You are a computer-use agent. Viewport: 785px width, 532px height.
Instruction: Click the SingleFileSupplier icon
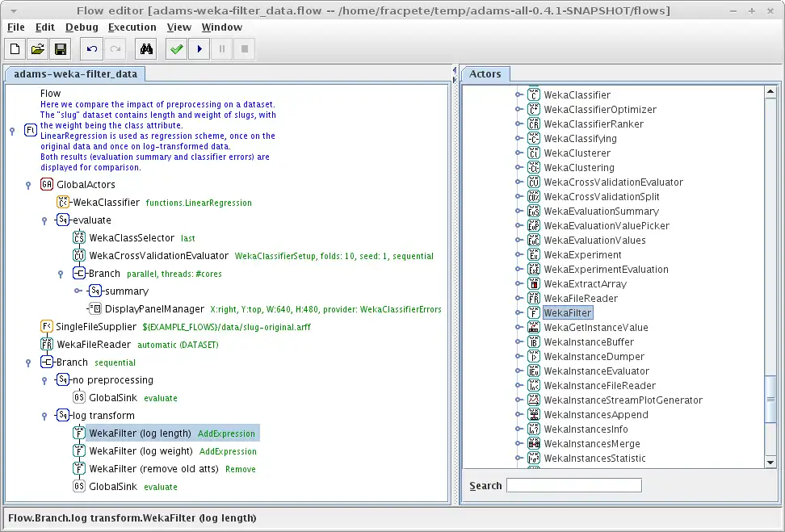47,327
